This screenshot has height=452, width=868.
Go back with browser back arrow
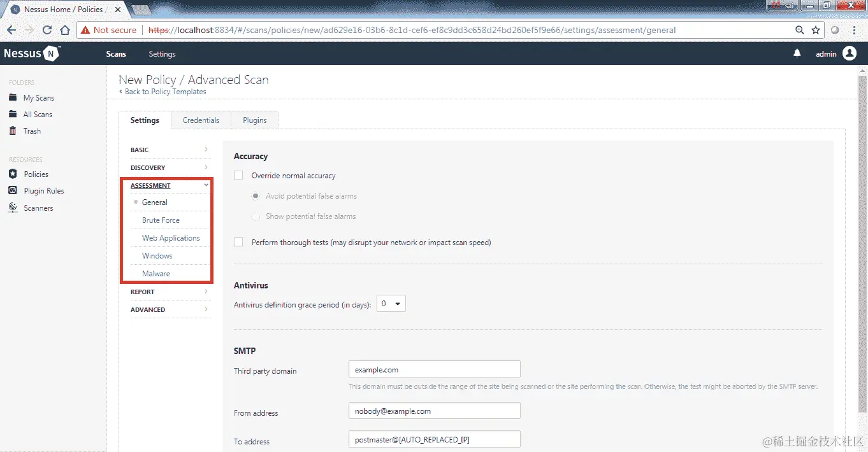[11, 30]
